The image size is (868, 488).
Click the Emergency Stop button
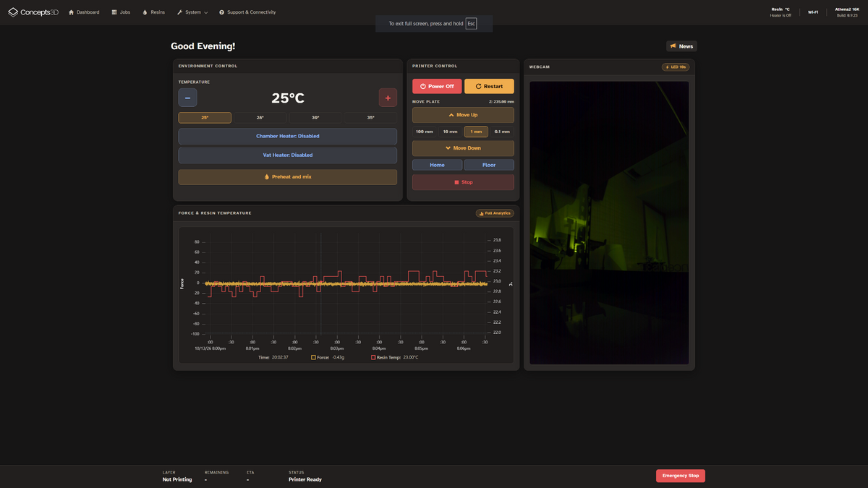tap(681, 476)
